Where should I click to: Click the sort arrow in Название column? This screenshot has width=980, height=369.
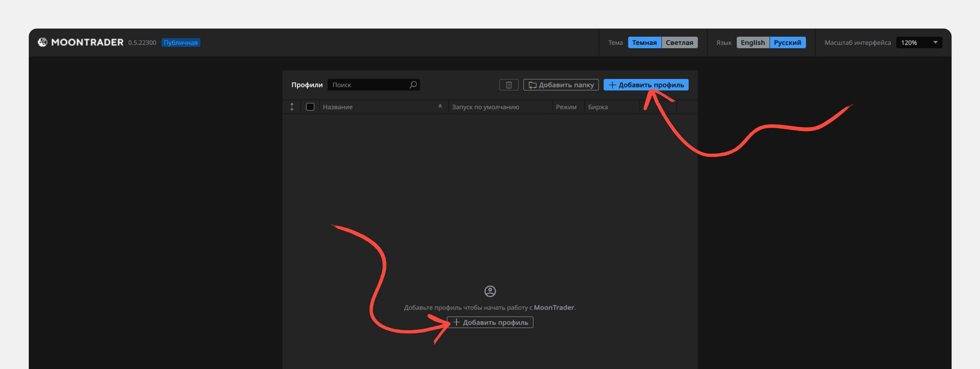click(440, 107)
